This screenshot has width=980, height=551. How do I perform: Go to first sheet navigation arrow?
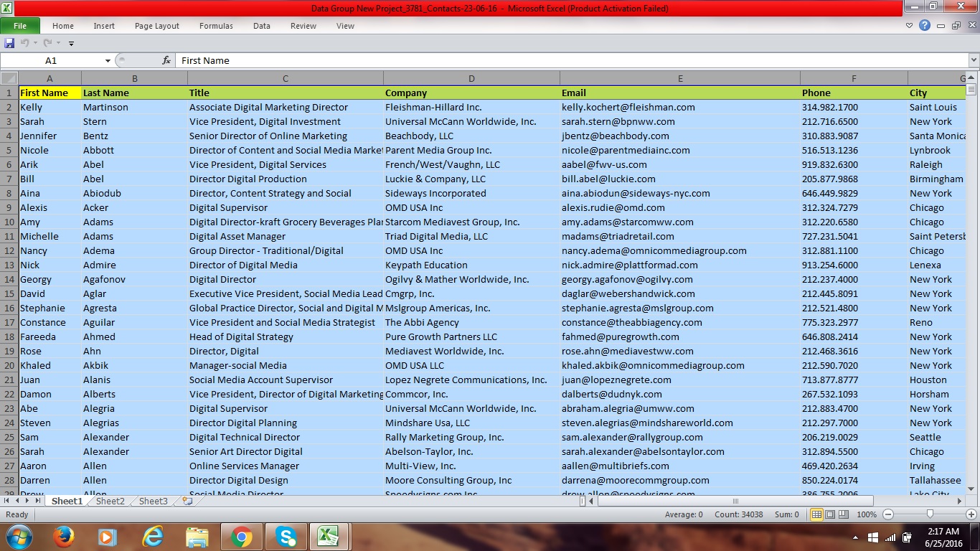point(6,501)
